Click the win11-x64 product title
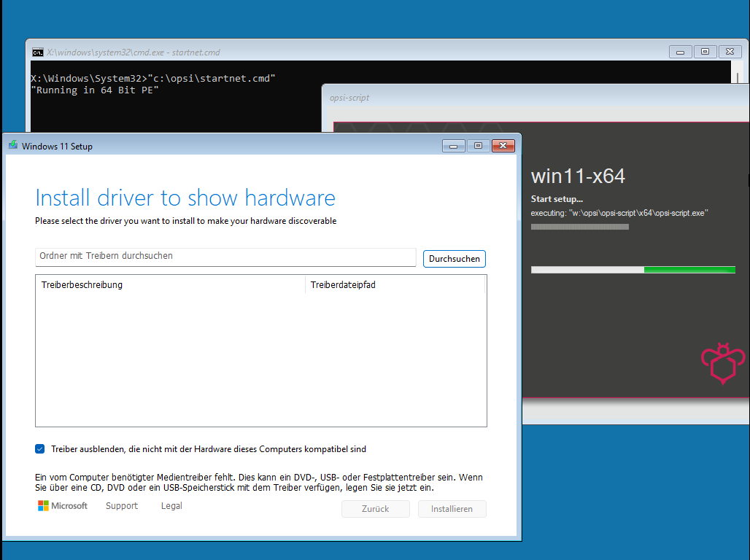Screen dimensions: 750x560 [x=578, y=176]
